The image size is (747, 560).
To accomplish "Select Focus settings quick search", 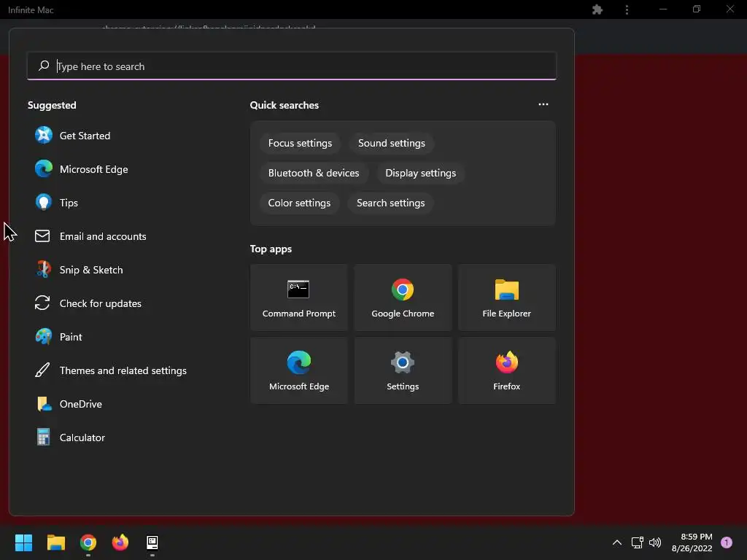I will tap(300, 144).
